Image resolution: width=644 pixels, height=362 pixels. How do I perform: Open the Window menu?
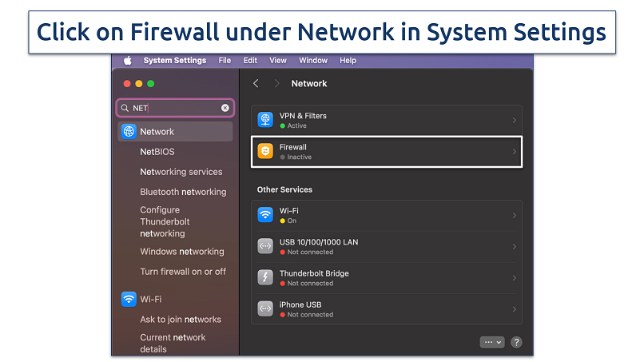point(313,61)
